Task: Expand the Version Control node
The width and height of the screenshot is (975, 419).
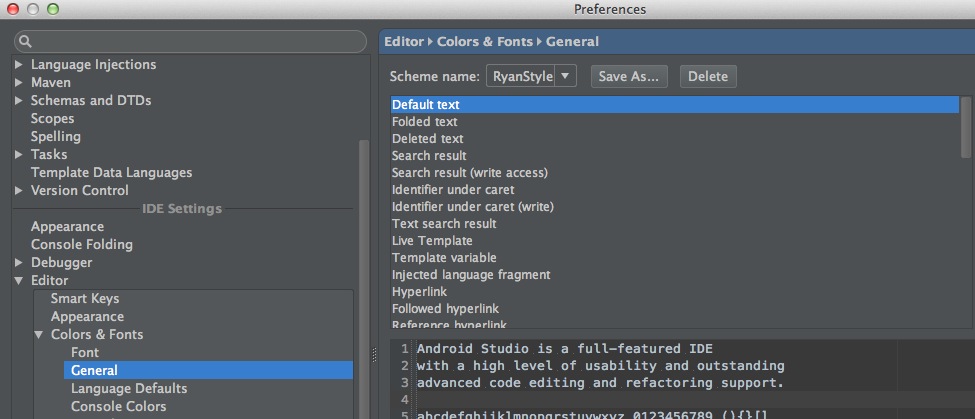Action: coord(19,191)
